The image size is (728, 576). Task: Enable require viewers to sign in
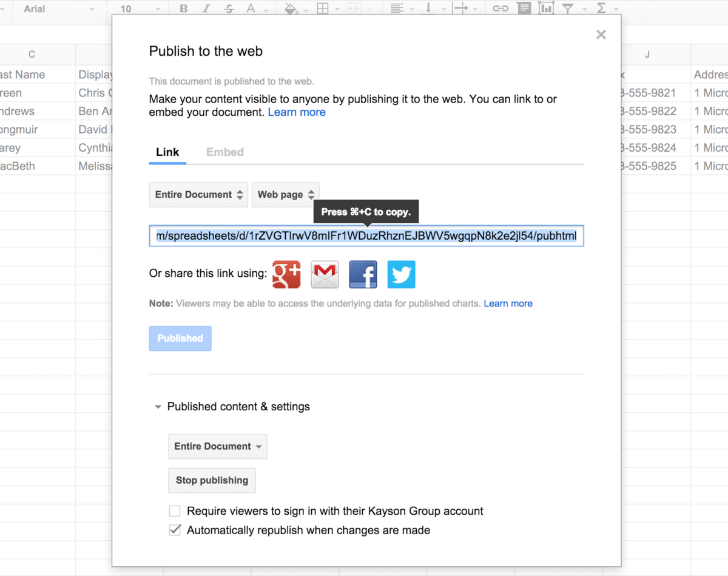pyautogui.click(x=175, y=511)
